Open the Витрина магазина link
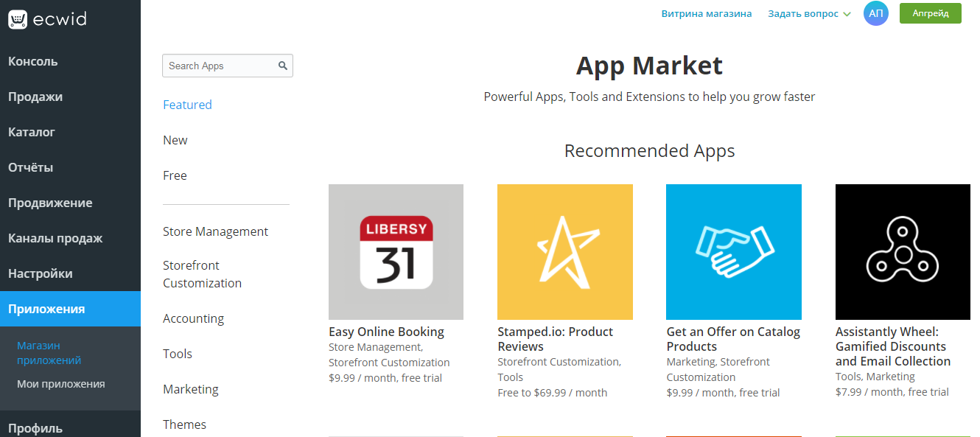980x437 pixels. tap(707, 13)
